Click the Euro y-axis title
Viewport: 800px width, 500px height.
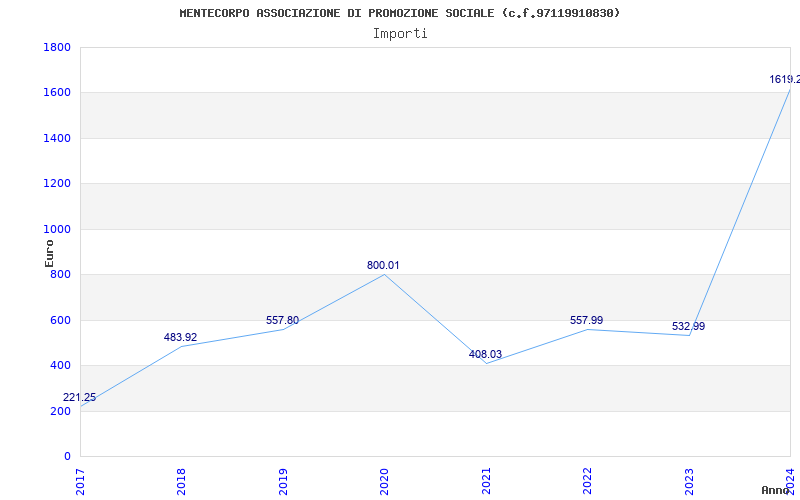49,254
